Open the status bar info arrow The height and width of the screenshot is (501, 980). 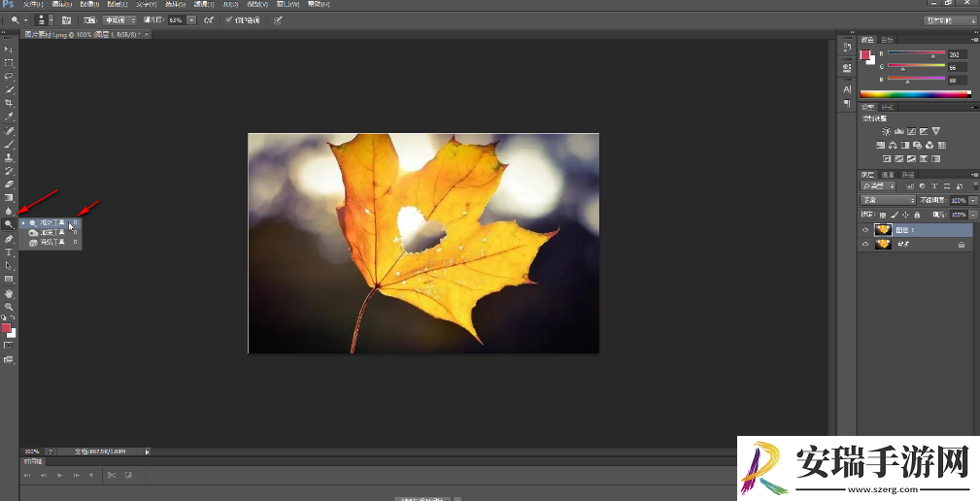pyautogui.click(x=147, y=451)
